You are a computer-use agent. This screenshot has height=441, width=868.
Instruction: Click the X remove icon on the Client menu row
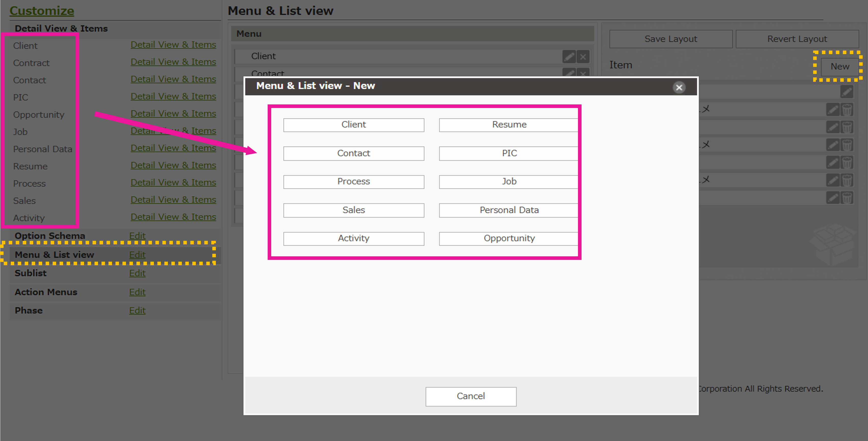pos(583,56)
